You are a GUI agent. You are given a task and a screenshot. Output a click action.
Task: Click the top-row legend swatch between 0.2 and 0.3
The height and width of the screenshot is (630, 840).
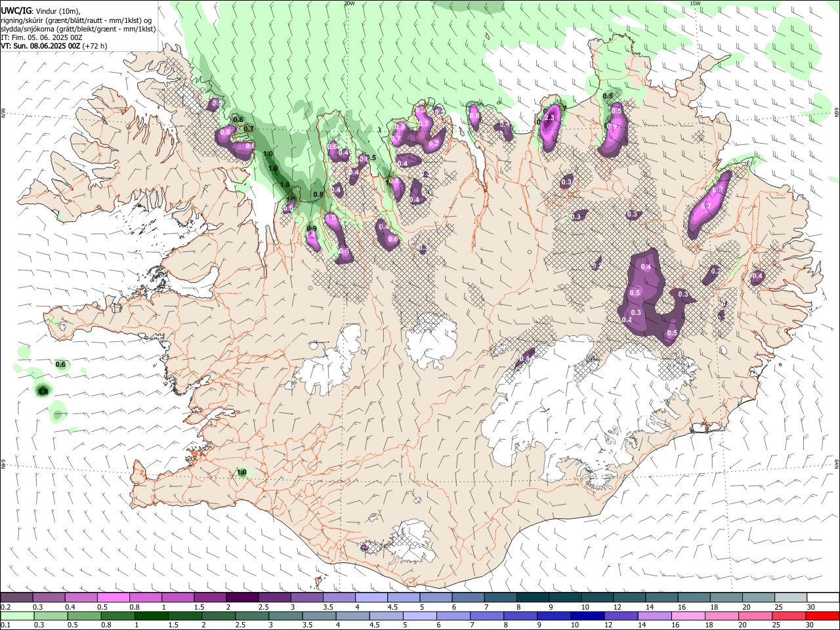click(17, 597)
